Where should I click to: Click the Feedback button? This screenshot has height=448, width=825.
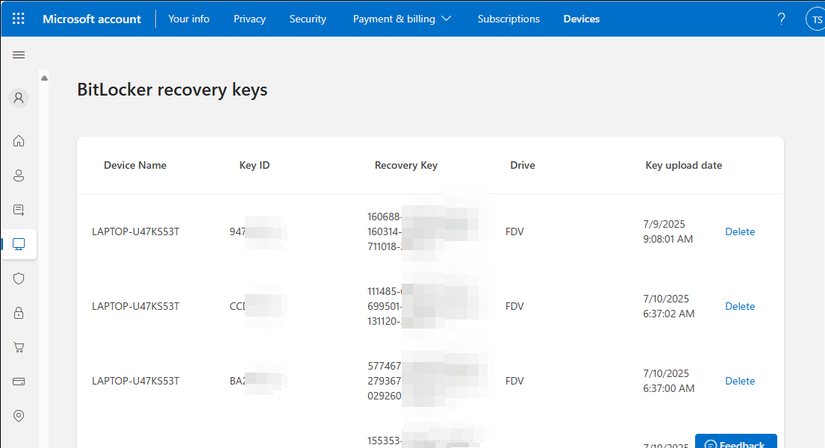pyautogui.click(x=736, y=444)
